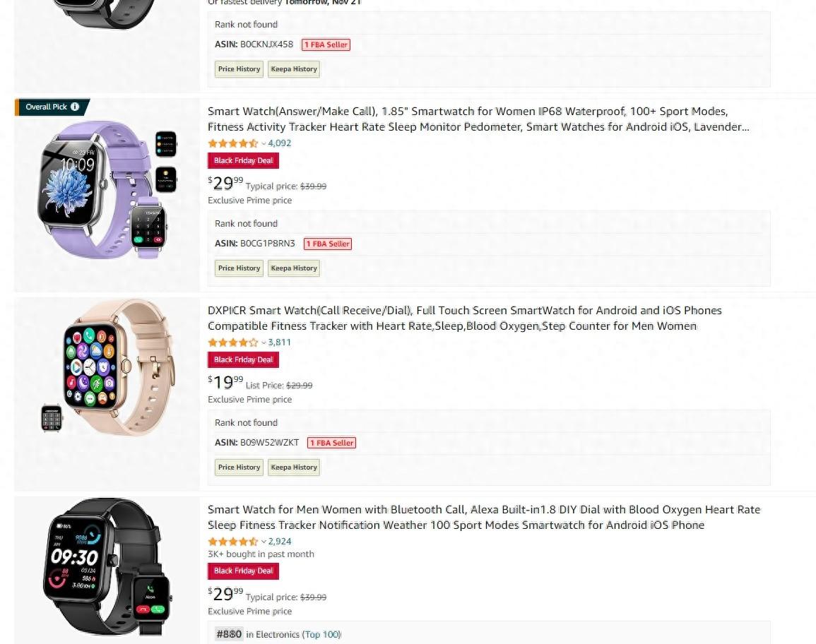
Task: Open Price History for ASIN B09W52WZKT
Action: click(239, 467)
